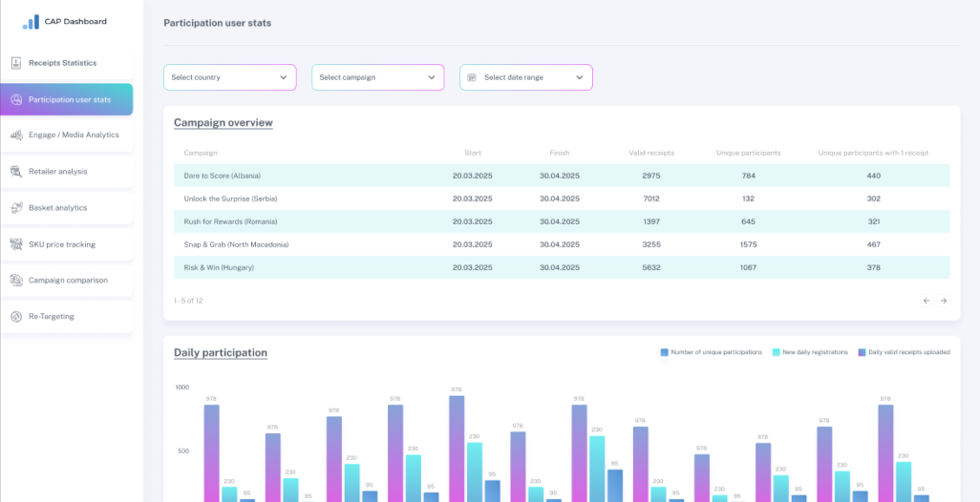The image size is (980, 502).
Task: Click the CAP Dashboard logo icon
Action: pyautogui.click(x=32, y=21)
